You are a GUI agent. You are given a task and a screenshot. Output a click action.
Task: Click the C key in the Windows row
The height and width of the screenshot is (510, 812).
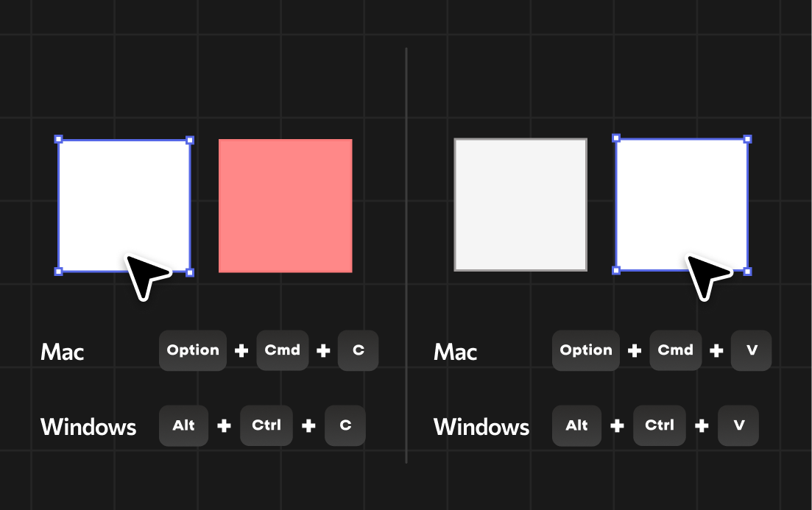345,425
